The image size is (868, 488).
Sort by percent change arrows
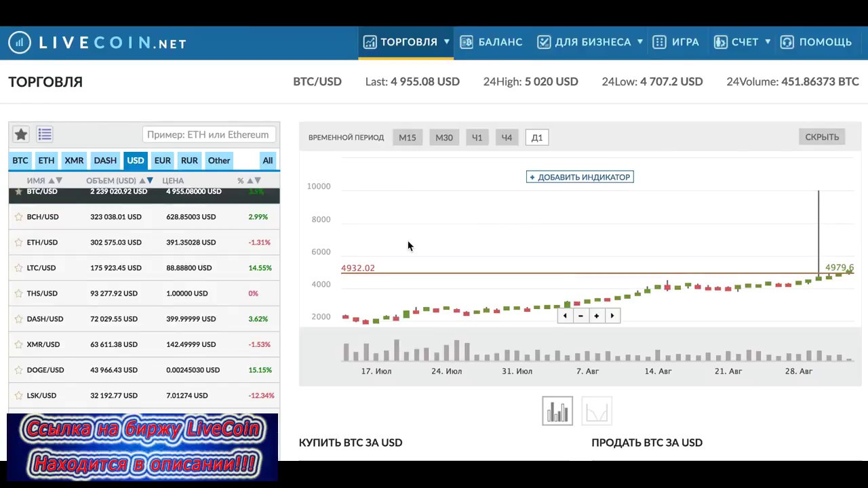[254, 181]
